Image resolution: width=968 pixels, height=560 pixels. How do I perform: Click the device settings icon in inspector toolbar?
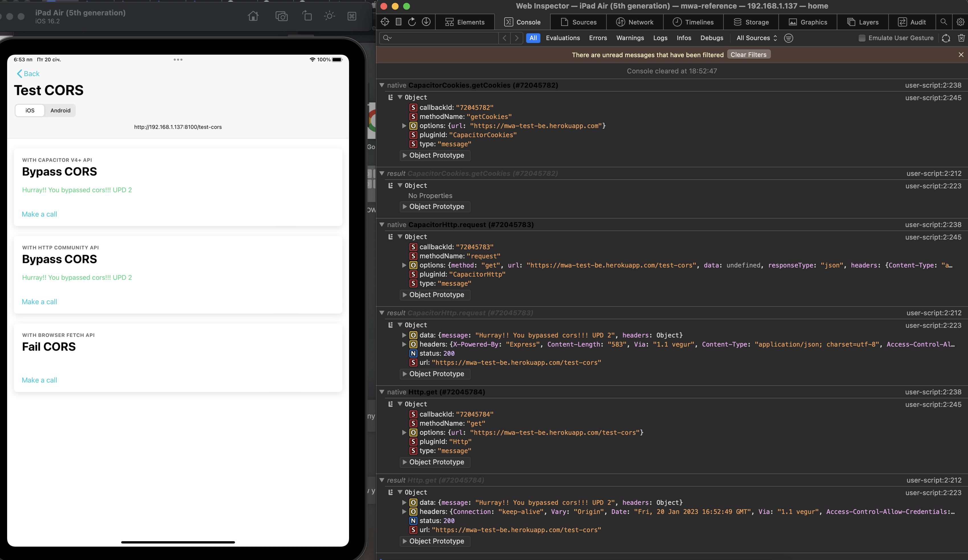(x=398, y=22)
